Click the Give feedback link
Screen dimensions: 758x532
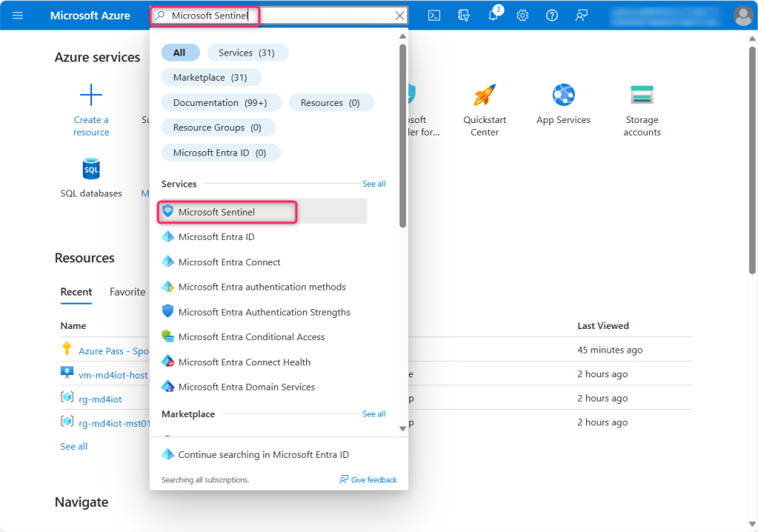368,480
